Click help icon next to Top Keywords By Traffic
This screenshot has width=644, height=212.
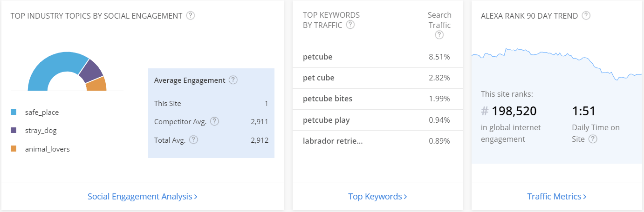(x=350, y=25)
